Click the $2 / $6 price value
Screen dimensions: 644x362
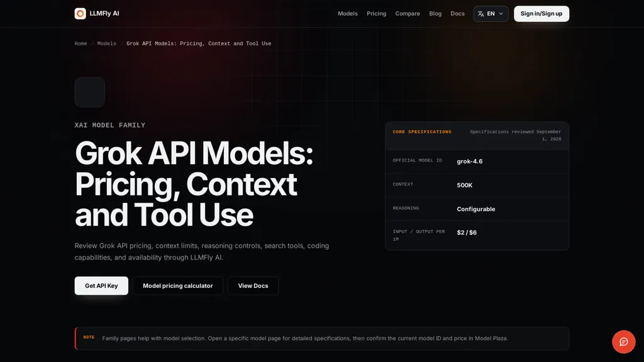pyautogui.click(x=467, y=233)
